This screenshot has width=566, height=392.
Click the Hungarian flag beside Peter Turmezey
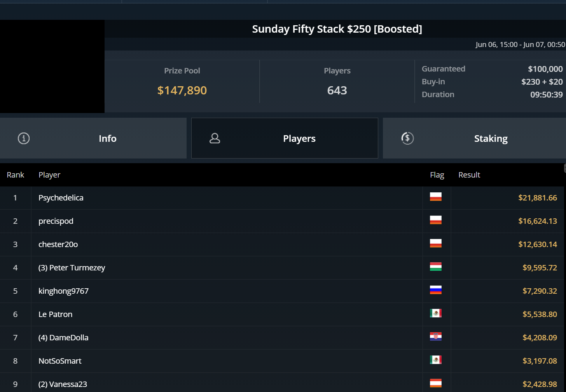pos(435,267)
